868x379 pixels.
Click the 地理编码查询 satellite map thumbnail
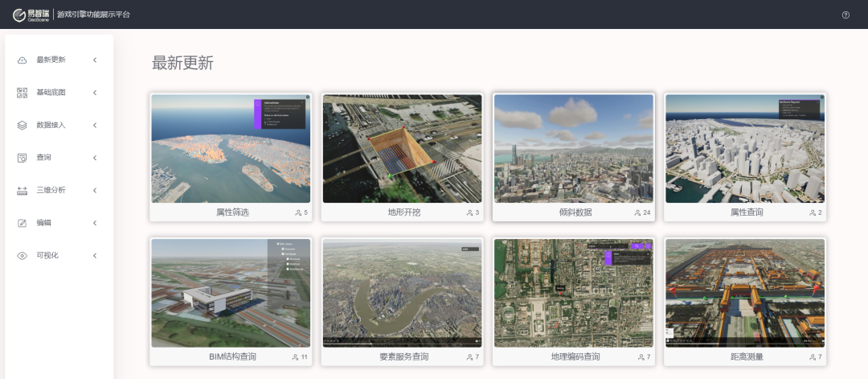(x=574, y=293)
